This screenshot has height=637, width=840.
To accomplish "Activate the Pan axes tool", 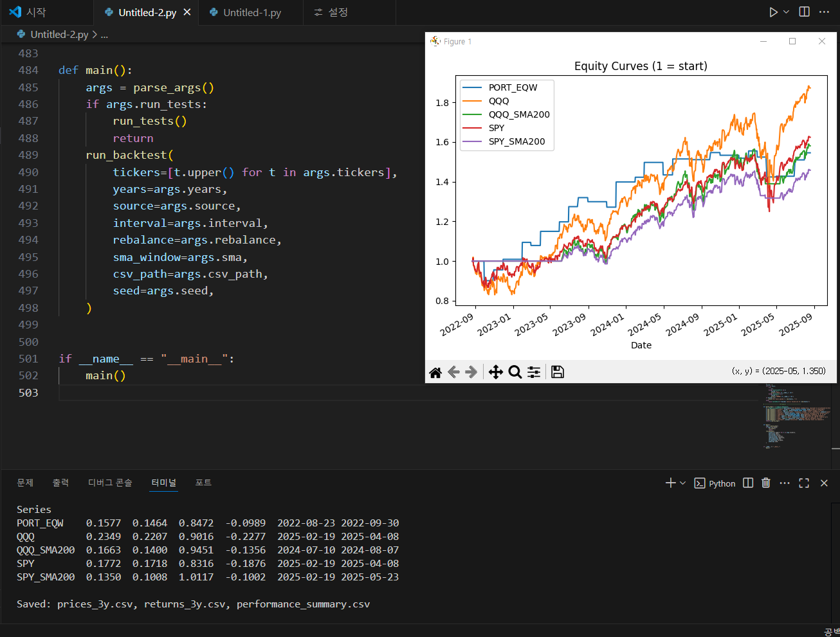I will [x=496, y=372].
